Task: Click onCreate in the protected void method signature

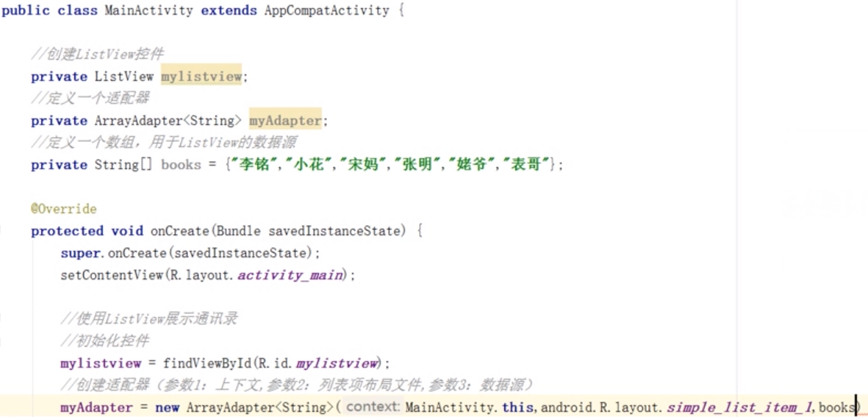Action: tap(181, 232)
